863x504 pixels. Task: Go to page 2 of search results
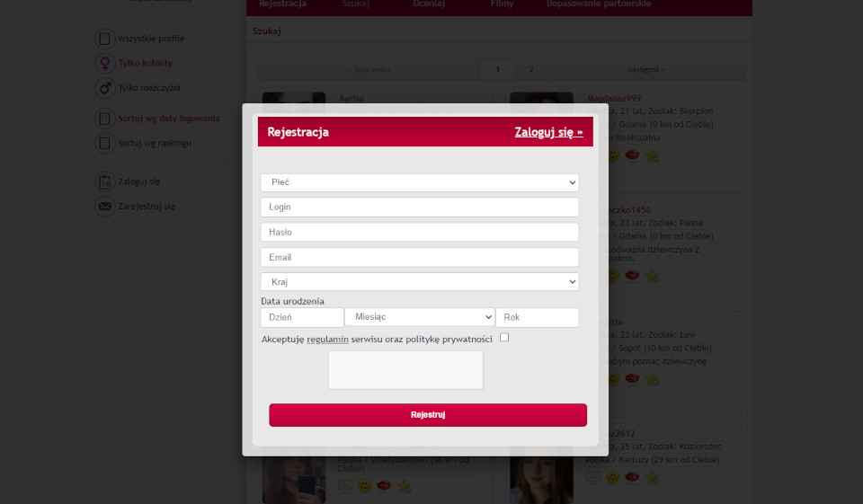[x=531, y=69]
